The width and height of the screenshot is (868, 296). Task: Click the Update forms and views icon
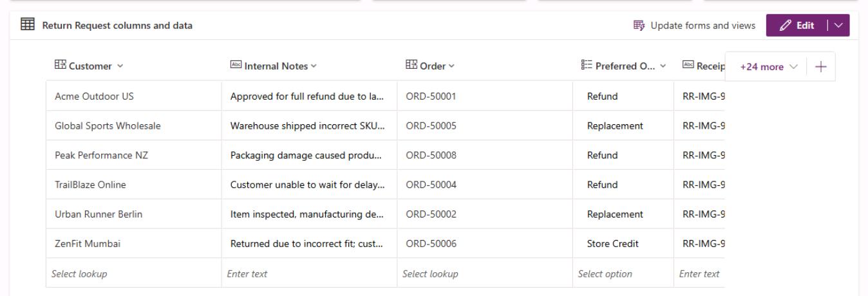[639, 26]
